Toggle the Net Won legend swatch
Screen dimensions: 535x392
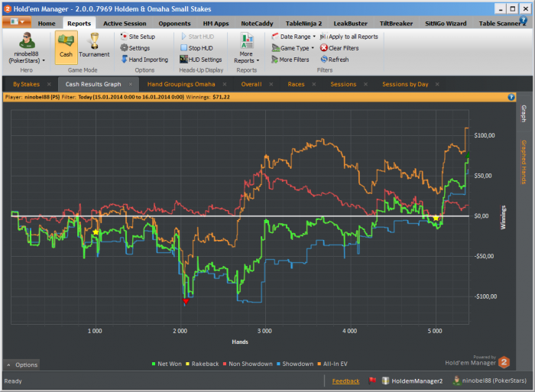pyautogui.click(x=154, y=364)
